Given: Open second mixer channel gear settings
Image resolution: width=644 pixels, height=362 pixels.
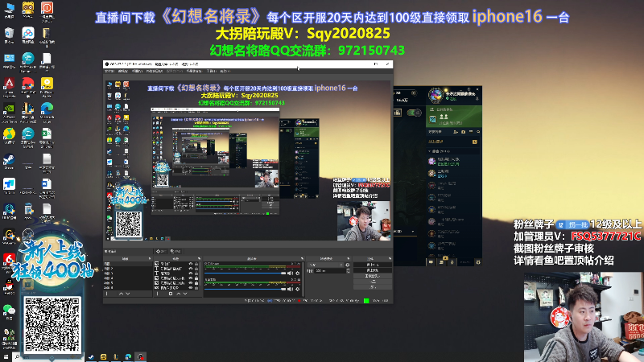Looking at the screenshot, I should click(x=297, y=289).
